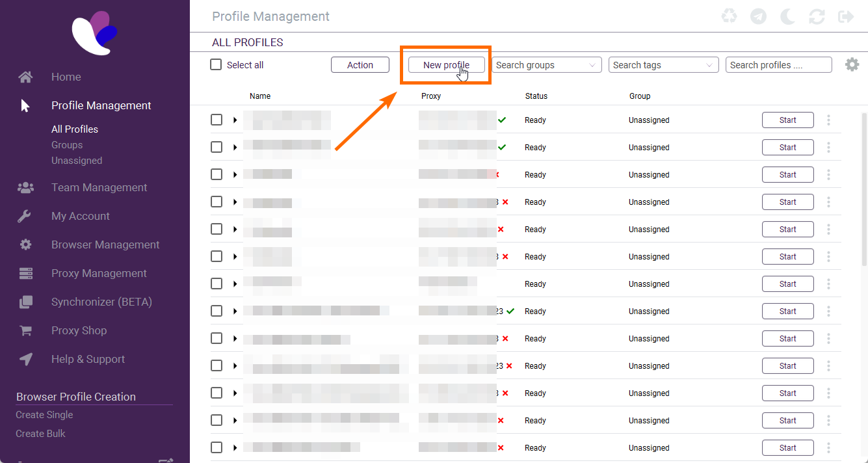This screenshot has height=463, width=868.
Task: Expand the second profile row triangle
Action: click(235, 148)
